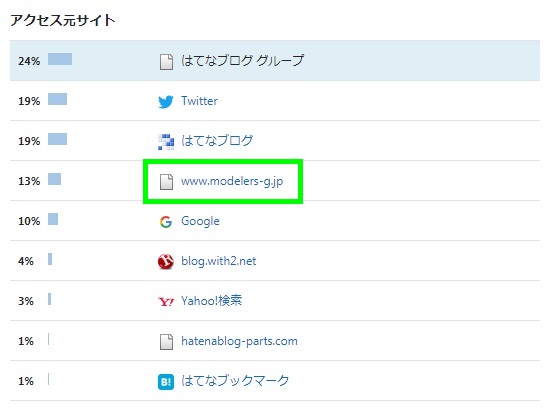Open the hatenablog-parts.com link
This screenshot has width=551, height=415.
pyautogui.click(x=239, y=341)
